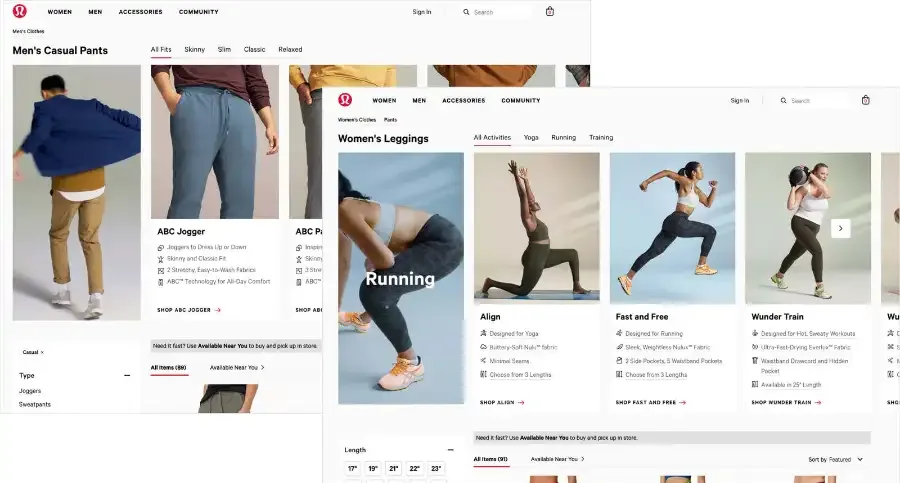
Task: Click icon beside 'Designed for Hot, Sweaty Workouts'
Action: click(755, 333)
